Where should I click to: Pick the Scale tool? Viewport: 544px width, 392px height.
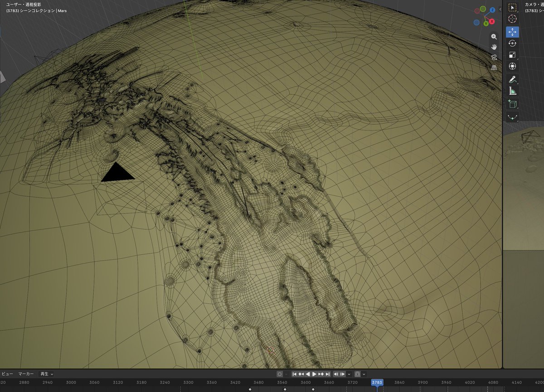pyautogui.click(x=513, y=55)
